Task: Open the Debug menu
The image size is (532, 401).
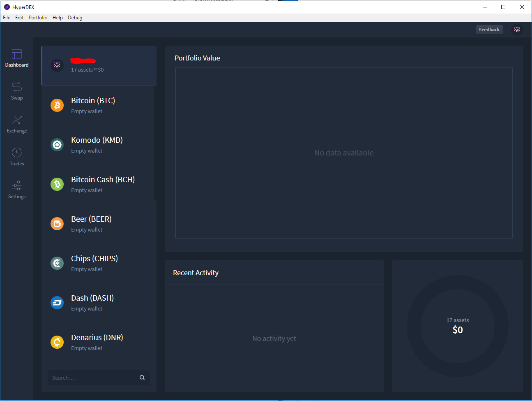Action: (x=75, y=18)
